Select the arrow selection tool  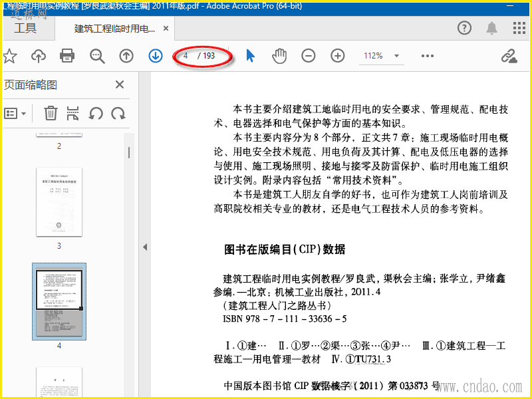click(x=251, y=56)
